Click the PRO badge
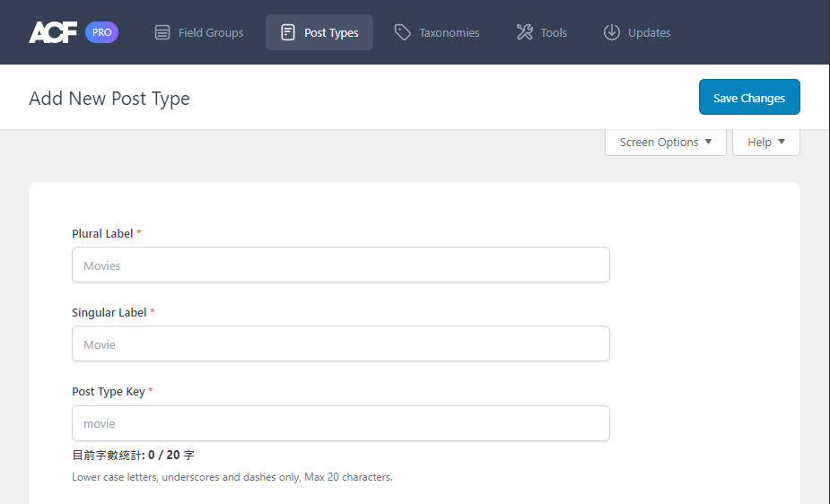830x504 pixels. click(x=101, y=32)
